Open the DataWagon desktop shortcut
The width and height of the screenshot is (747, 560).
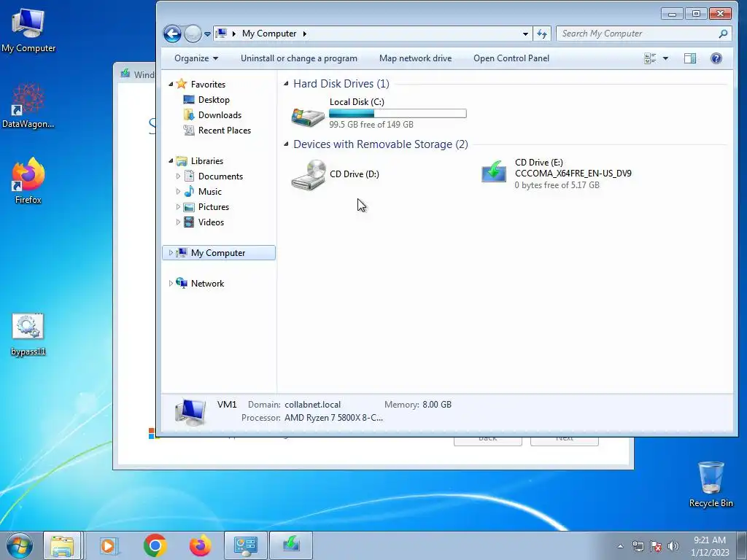28,106
